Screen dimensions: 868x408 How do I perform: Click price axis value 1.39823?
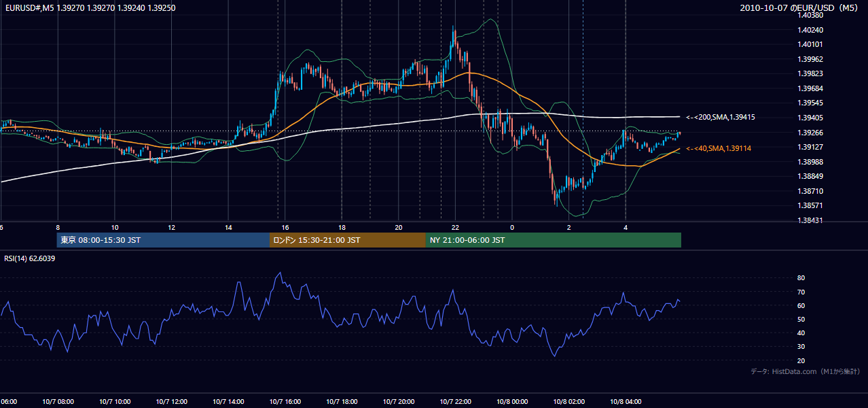[x=812, y=73]
